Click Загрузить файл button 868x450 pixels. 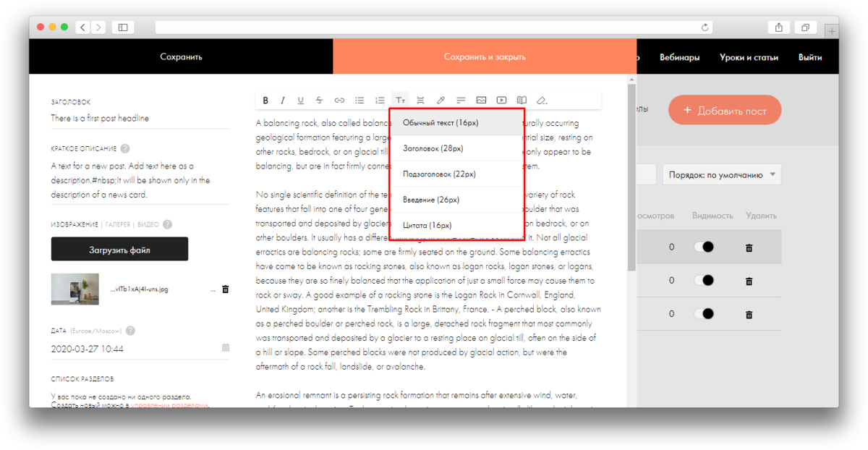pyautogui.click(x=119, y=249)
